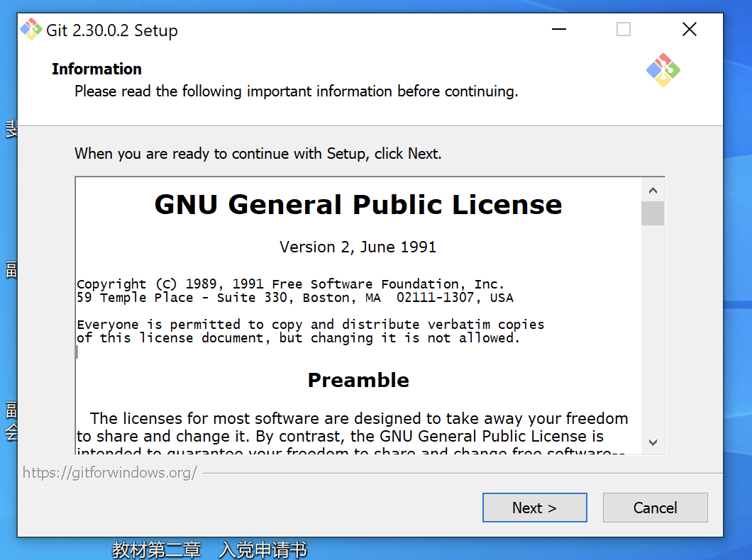Cancel the Git installation
This screenshot has width=752, height=560.
[655, 508]
